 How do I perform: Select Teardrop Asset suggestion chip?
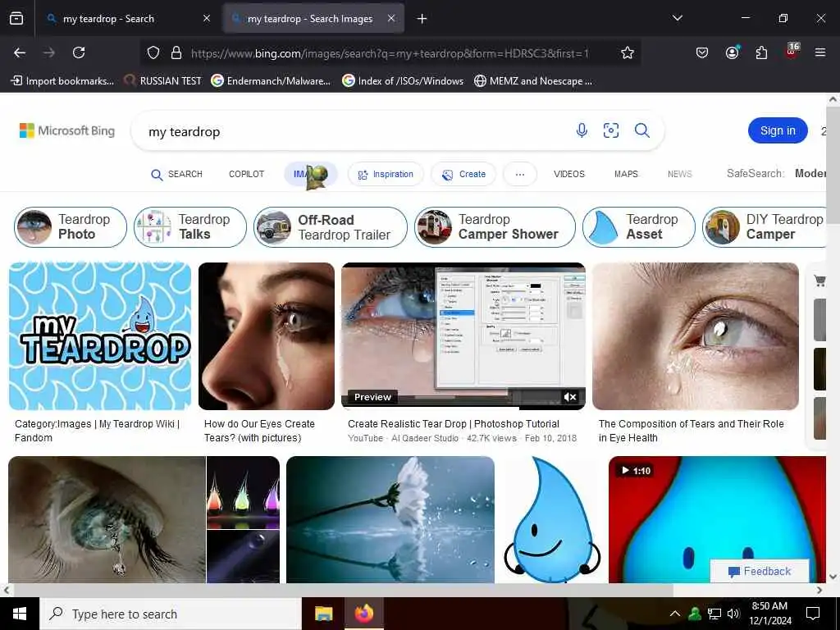638,227
